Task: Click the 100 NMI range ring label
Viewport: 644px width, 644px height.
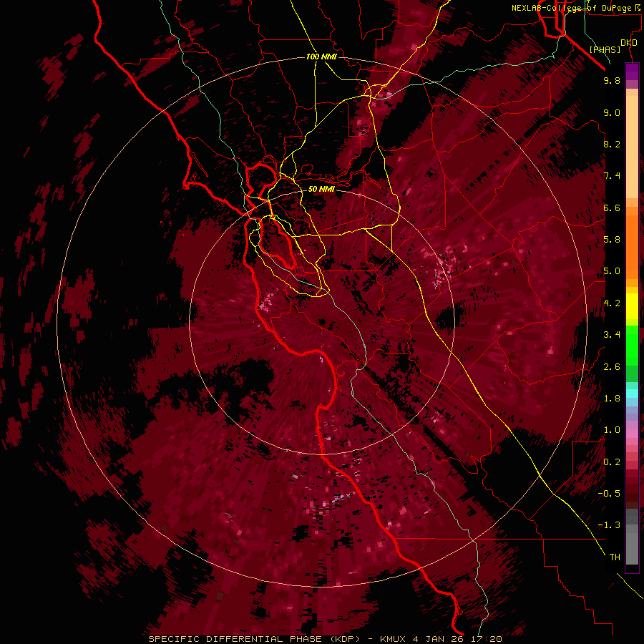Action: 321,57
